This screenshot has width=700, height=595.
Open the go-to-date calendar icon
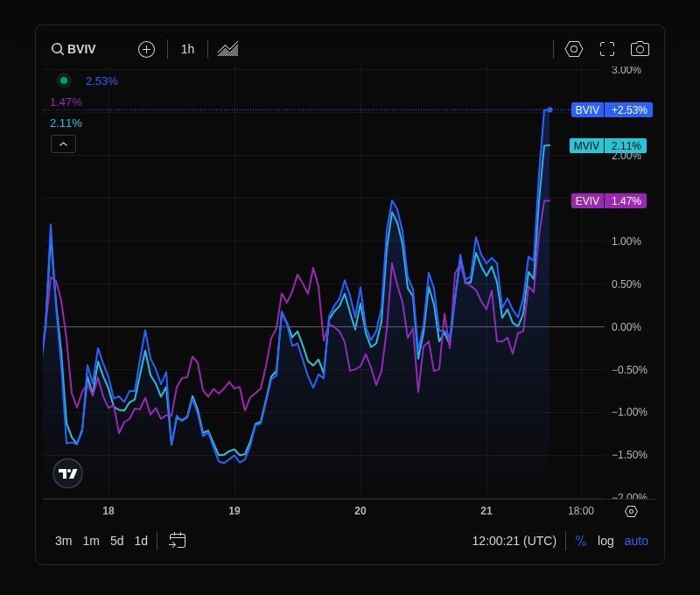point(178,541)
